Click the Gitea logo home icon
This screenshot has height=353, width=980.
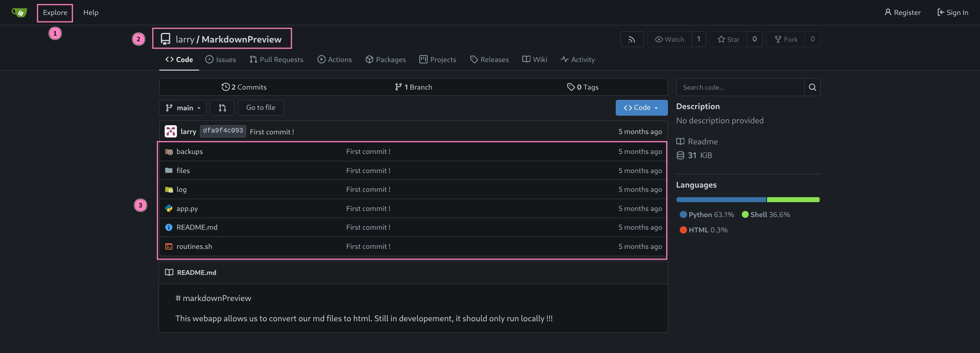[x=19, y=12]
